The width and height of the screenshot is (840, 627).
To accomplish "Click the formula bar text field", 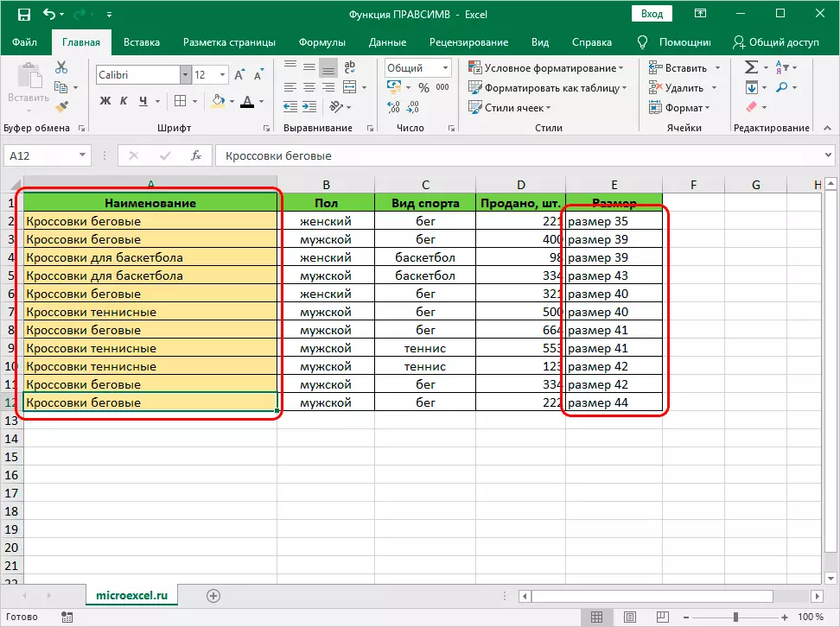I will (519, 155).
